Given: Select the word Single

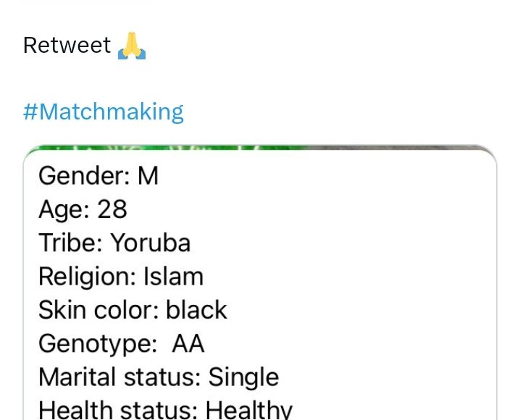Looking at the screenshot, I should [243, 377].
